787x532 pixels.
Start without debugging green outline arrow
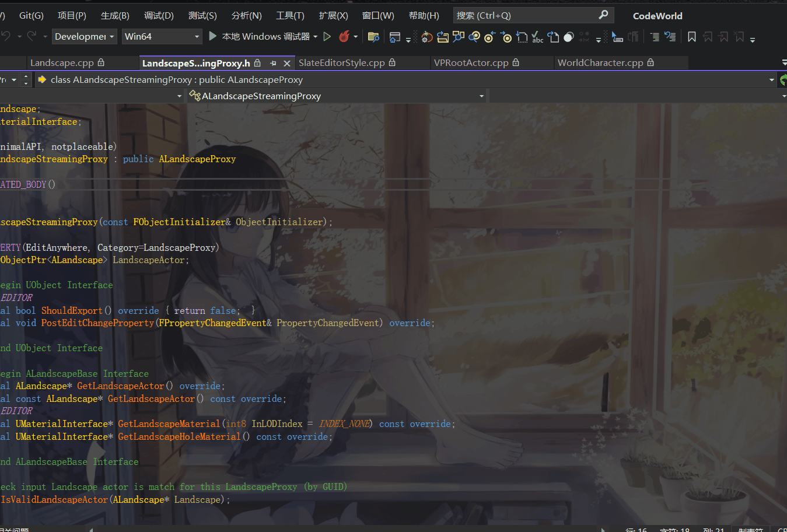coord(327,36)
